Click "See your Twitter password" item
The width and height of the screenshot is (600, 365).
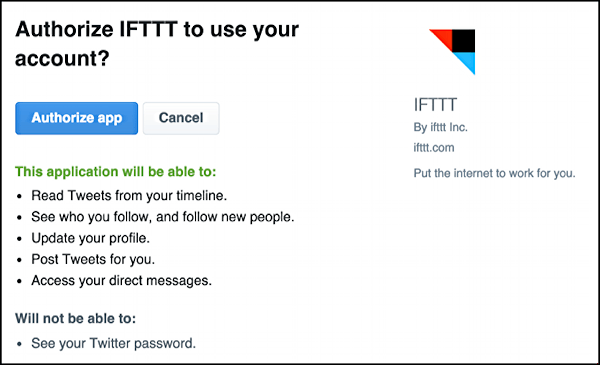[113, 344]
